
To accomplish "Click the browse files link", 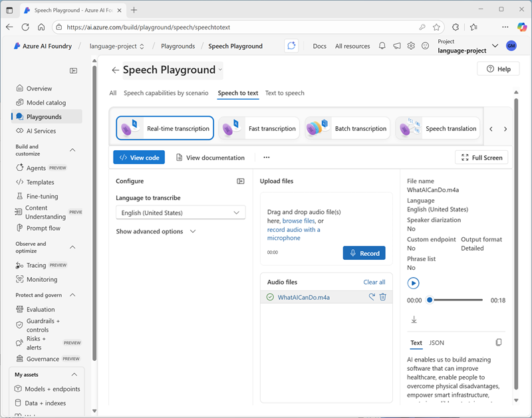I will [299, 221].
